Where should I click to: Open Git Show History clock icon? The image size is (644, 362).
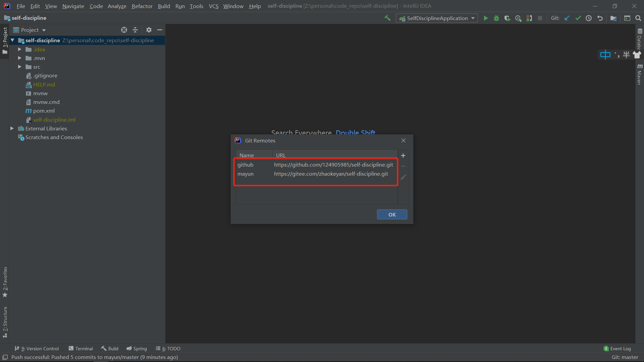coord(589,18)
